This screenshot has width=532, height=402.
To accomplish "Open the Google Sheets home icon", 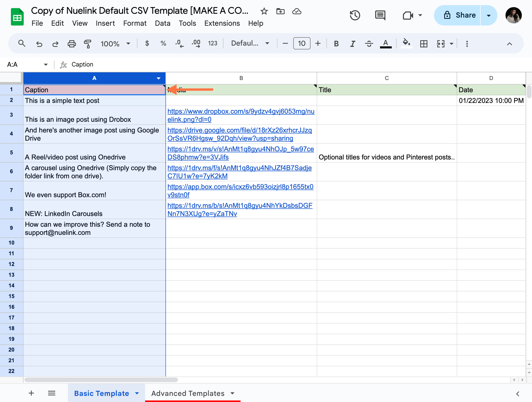I will [17, 17].
